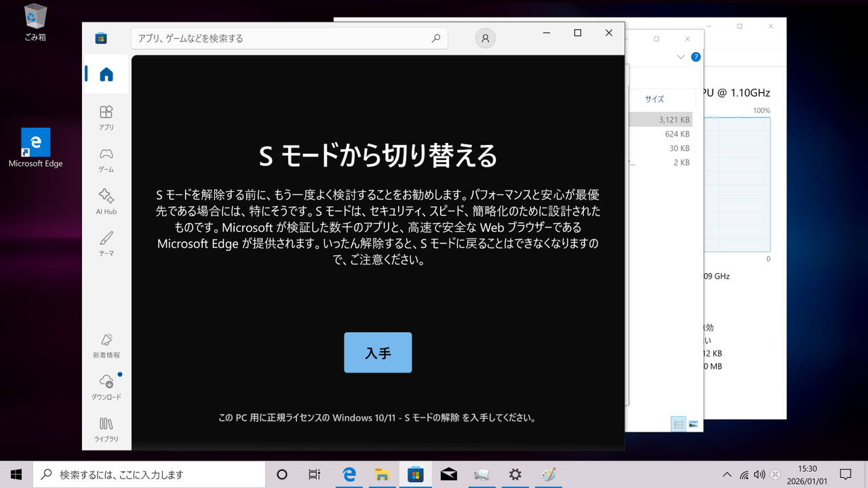Select the 2 KB file row in Explorer
This screenshot has height=488, width=868.
click(660, 163)
